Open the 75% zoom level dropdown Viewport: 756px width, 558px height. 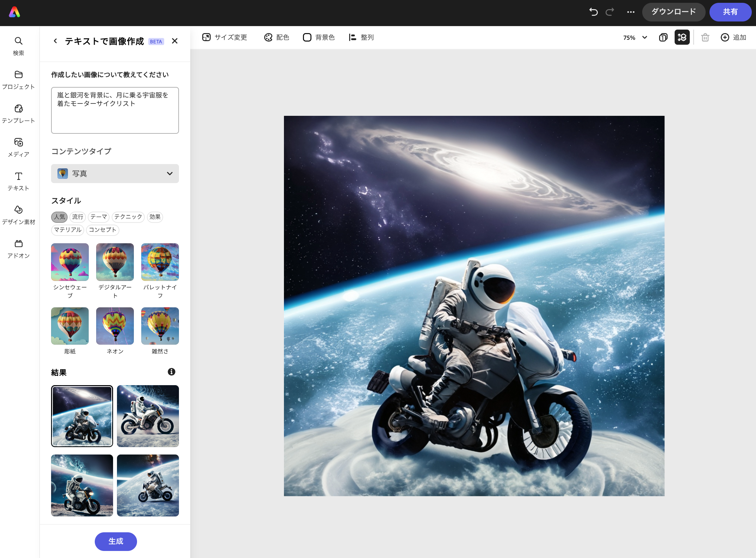tap(634, 37)
